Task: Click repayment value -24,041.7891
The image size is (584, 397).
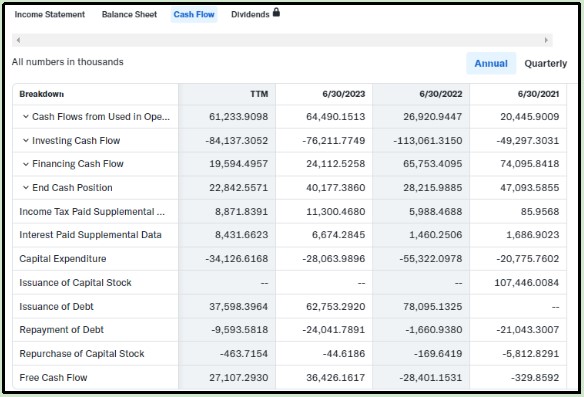Action: click(334, 330)
